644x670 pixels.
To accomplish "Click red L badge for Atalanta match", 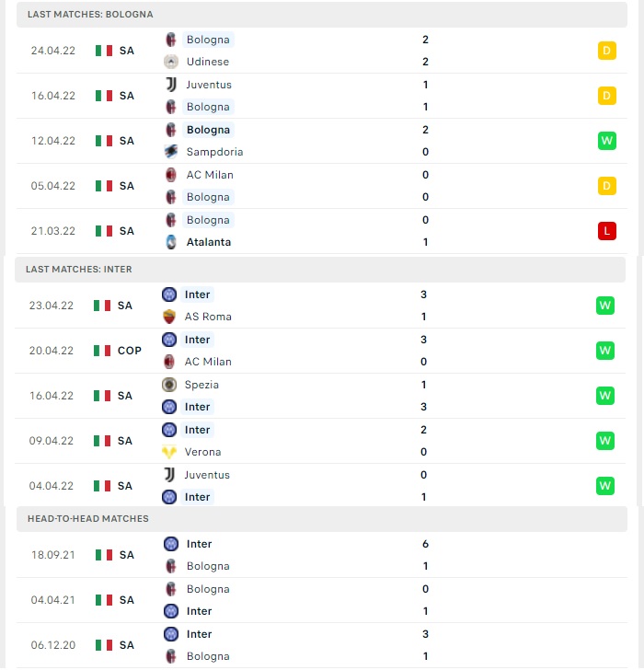I will point(607,231).
